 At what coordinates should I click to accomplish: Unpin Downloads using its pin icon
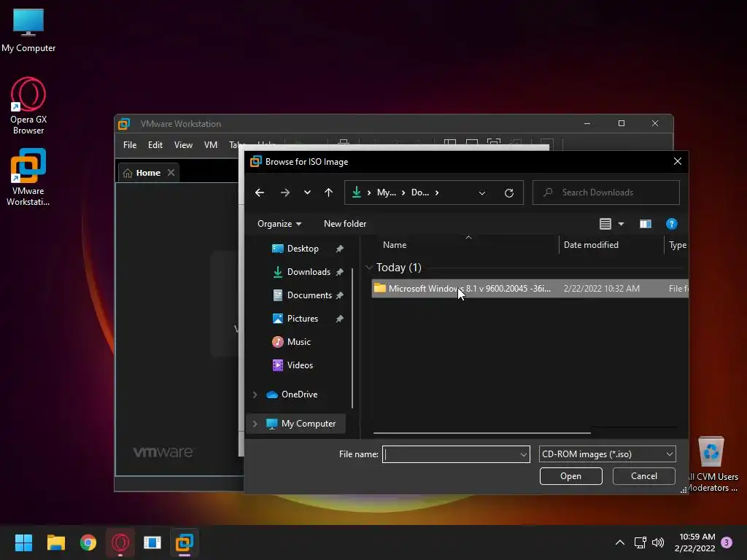pyautogui.click(x=339, y=272)
